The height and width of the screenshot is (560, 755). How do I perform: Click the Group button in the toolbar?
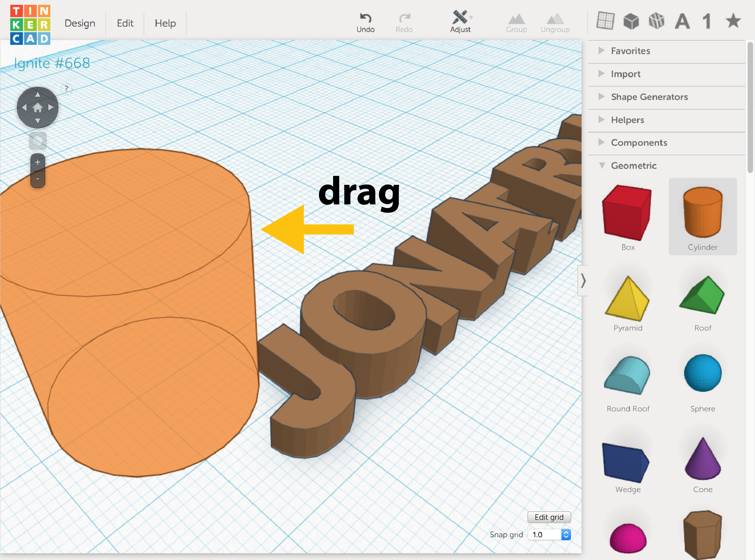coord(516,20)
